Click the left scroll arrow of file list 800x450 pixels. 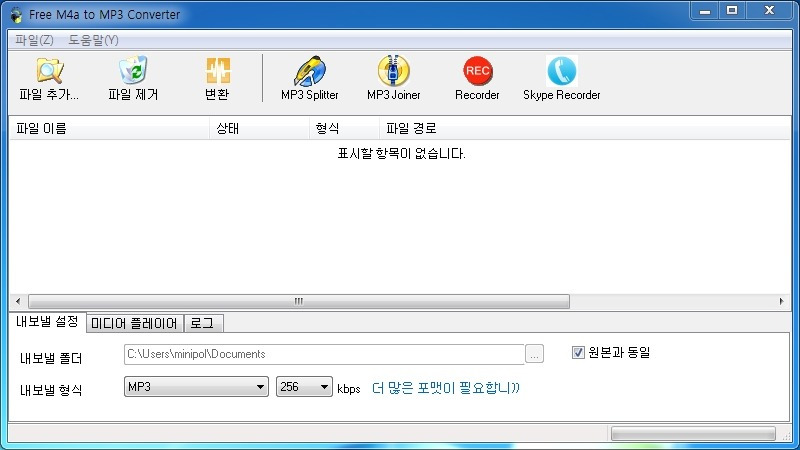18,302
